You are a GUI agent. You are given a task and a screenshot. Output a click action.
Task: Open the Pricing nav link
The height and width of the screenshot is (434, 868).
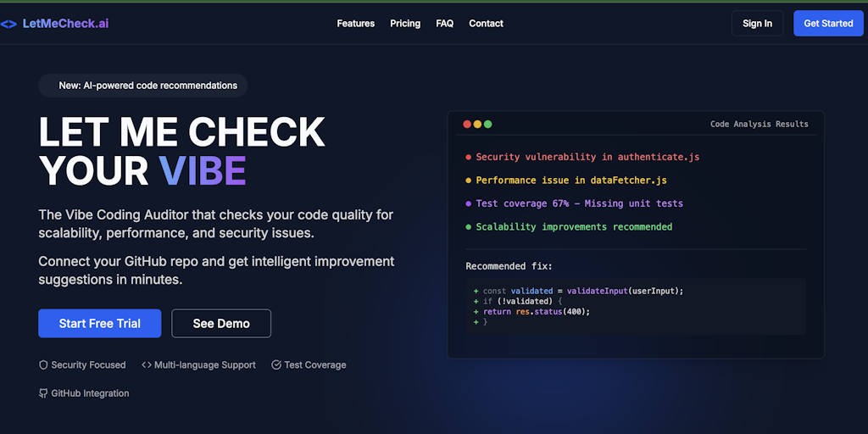tap(405, 23)
